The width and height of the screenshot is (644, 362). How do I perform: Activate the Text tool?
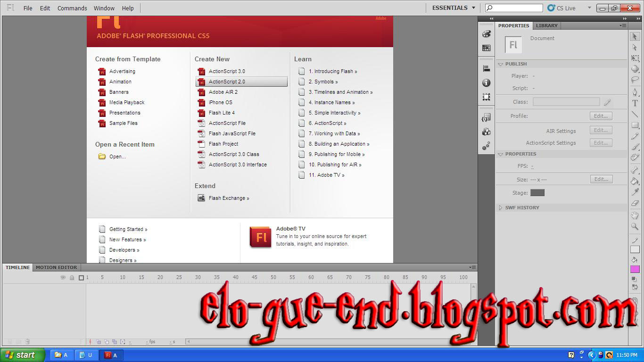pyautogui.click(x=635, y=103)
